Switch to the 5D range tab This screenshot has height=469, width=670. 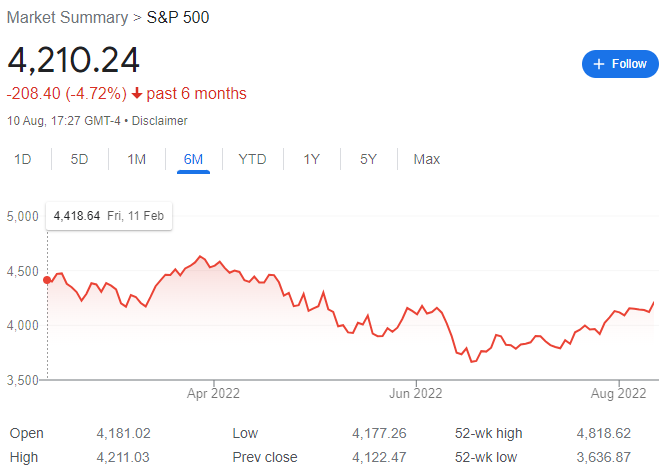[80, 159]
